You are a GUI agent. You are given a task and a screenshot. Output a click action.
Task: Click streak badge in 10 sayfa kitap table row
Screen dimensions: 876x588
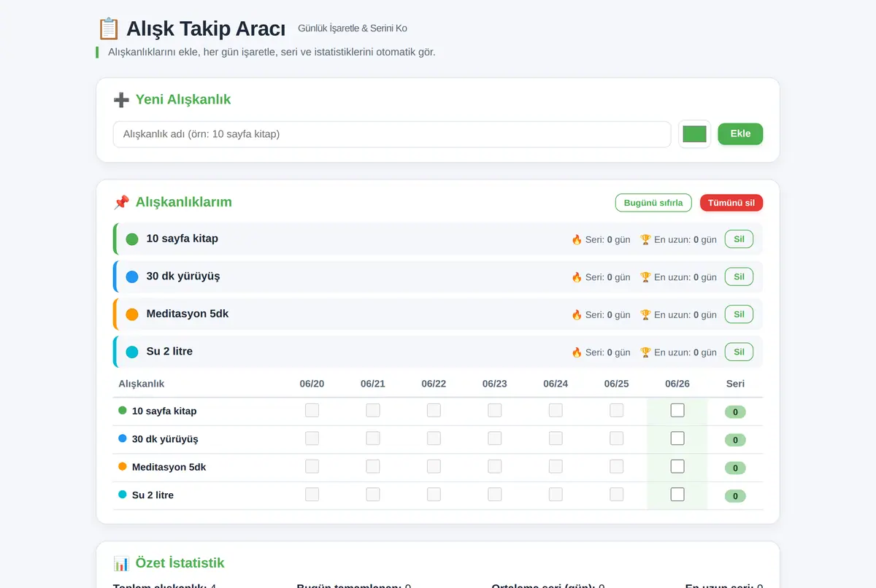pos(735,412)
